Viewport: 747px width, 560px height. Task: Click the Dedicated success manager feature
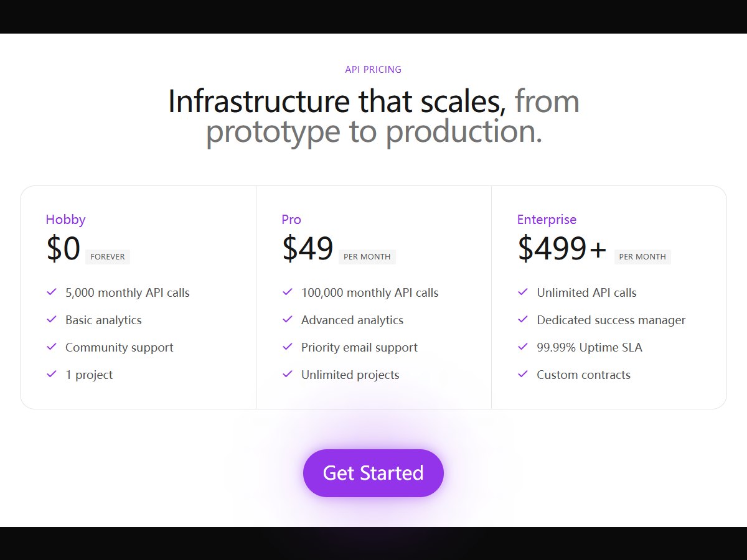tap(611, 320)
